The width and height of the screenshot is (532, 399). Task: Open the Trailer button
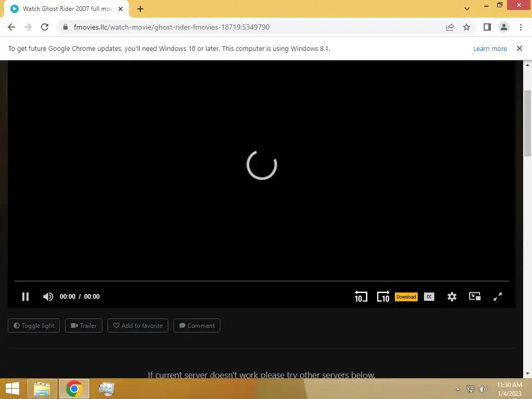click(x=84, y=325)
